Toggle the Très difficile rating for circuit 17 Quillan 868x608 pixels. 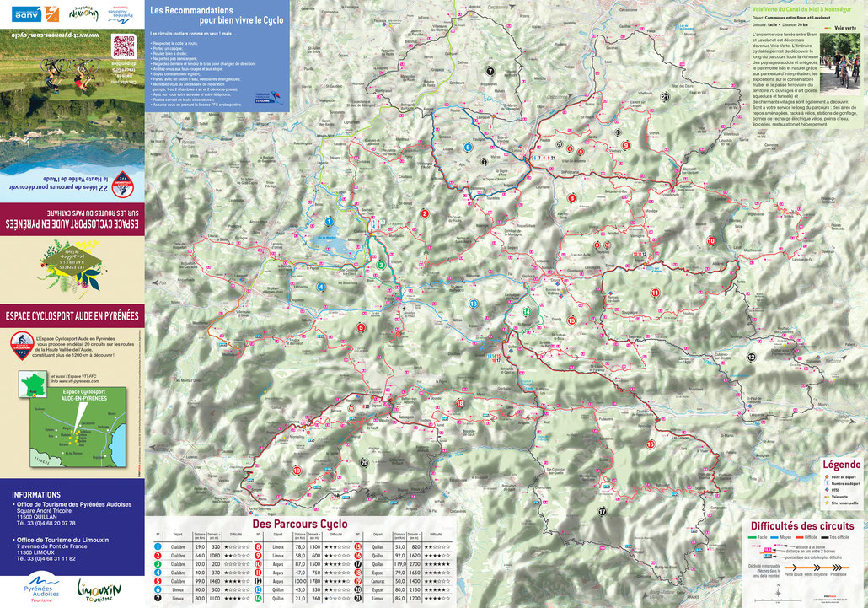tap(437, 564)
